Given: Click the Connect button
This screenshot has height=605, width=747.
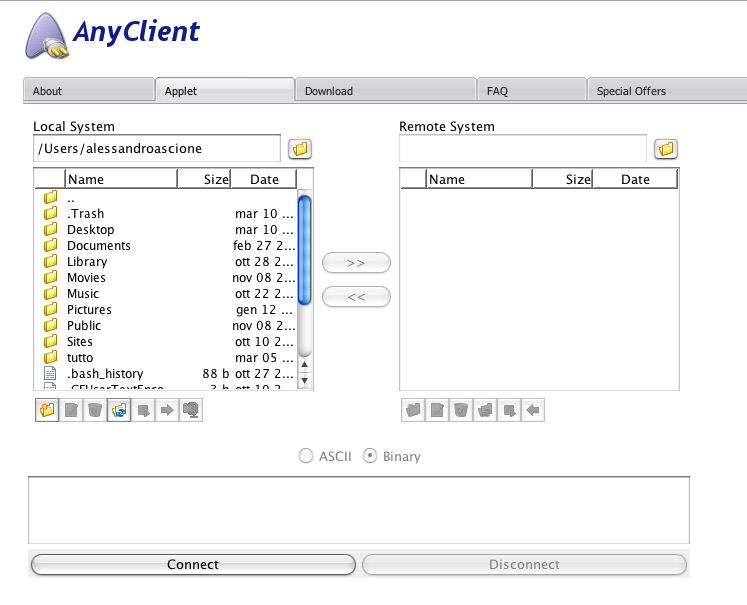Looking at the screenshot, I should [x=193, y=565].
